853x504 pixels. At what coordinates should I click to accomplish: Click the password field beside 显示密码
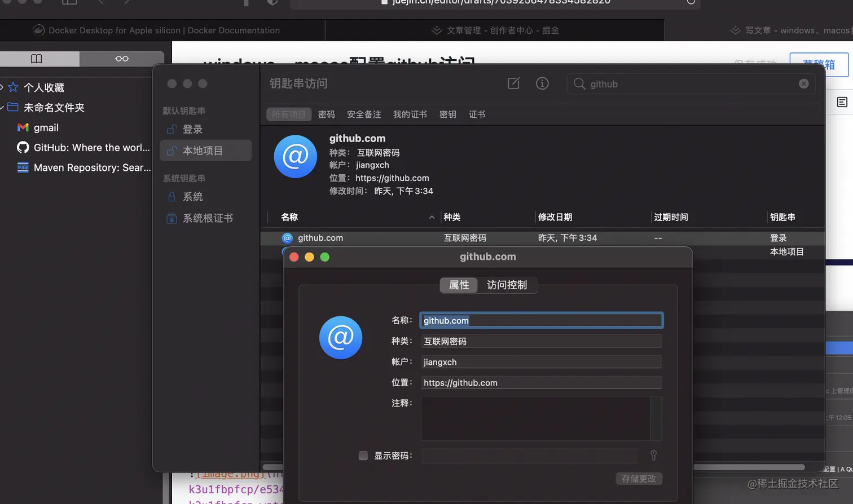530,456
